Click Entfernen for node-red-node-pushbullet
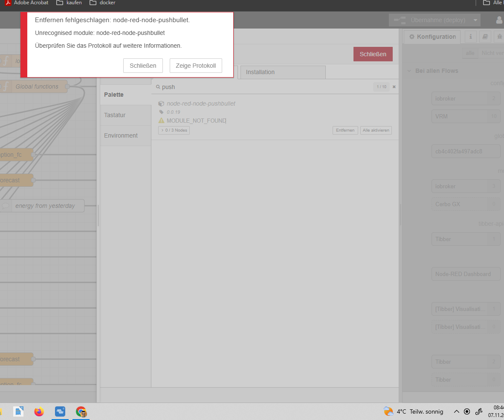The width and height of the screenshot is (504, 420). click(345, 130)
